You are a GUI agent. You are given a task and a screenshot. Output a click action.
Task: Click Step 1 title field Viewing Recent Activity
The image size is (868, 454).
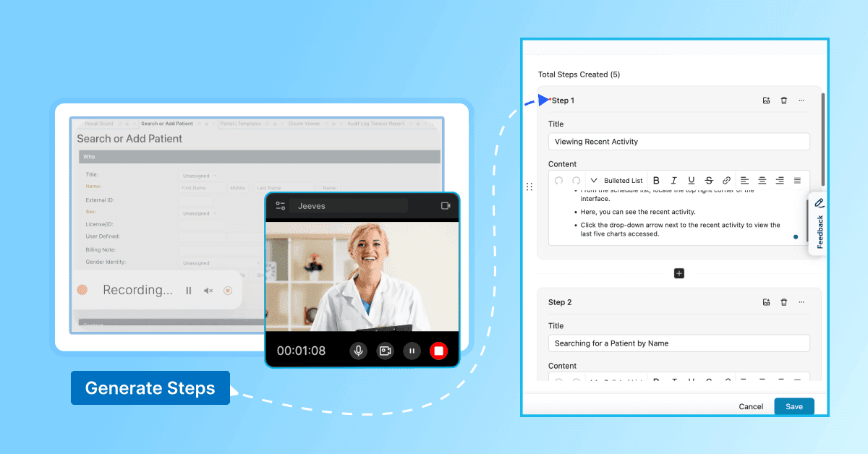[x=678, y=142]
